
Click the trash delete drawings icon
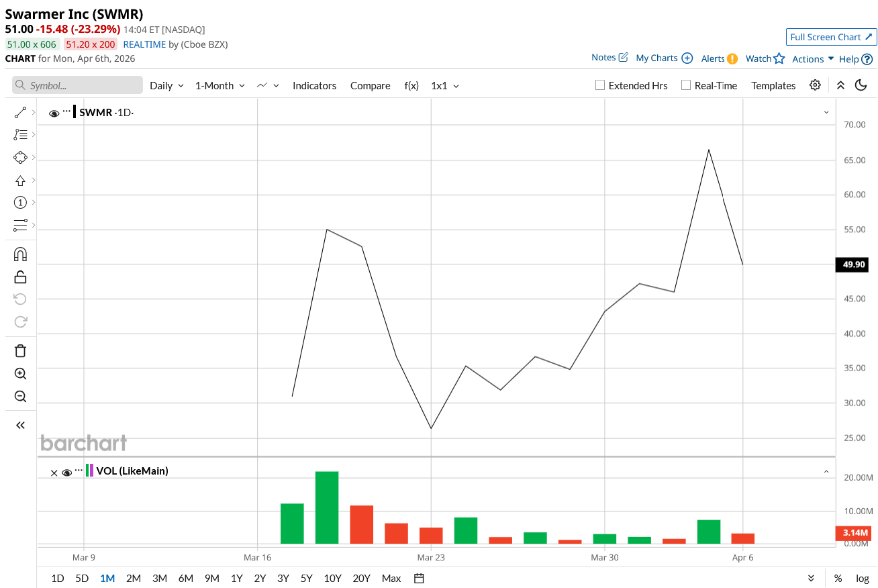coord(20,351)
